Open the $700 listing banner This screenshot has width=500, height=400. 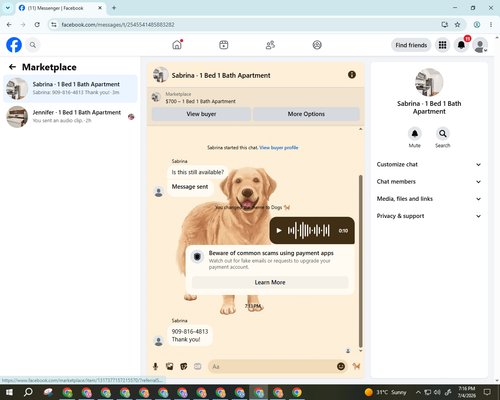coord(256,98)
